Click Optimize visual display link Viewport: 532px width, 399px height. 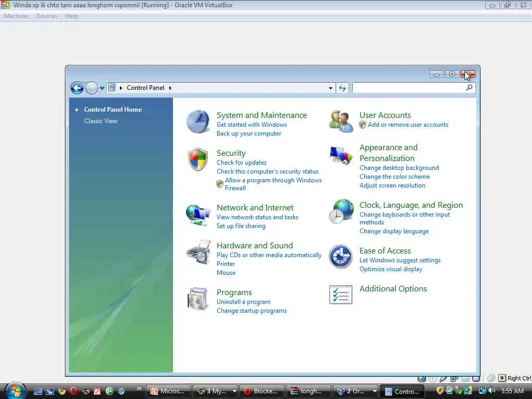pos(391,269)
